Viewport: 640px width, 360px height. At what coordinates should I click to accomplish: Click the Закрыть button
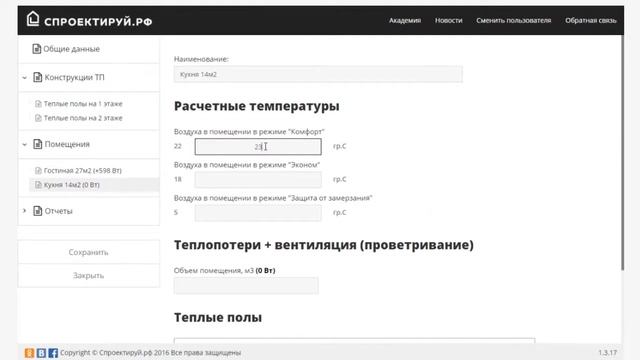click(89, 276)
